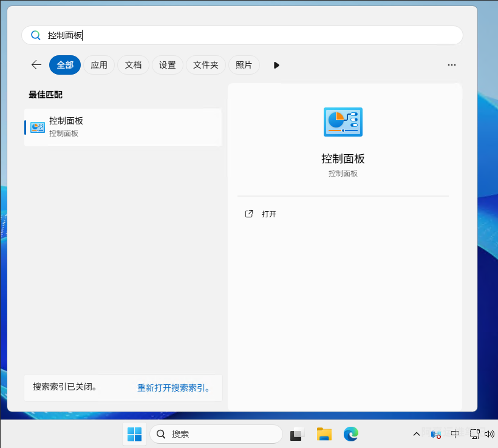
Task: Click the large 控制面板 icon in preview
Action: [x=343, y=121]
